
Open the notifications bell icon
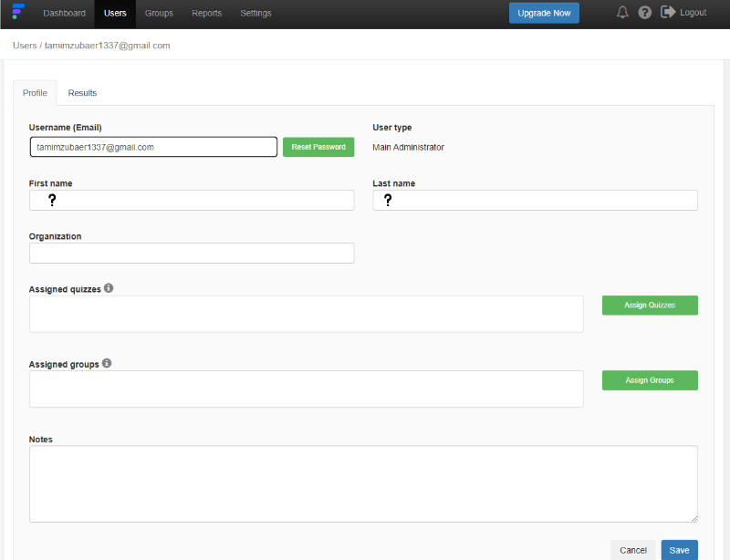tap(622, 12)
